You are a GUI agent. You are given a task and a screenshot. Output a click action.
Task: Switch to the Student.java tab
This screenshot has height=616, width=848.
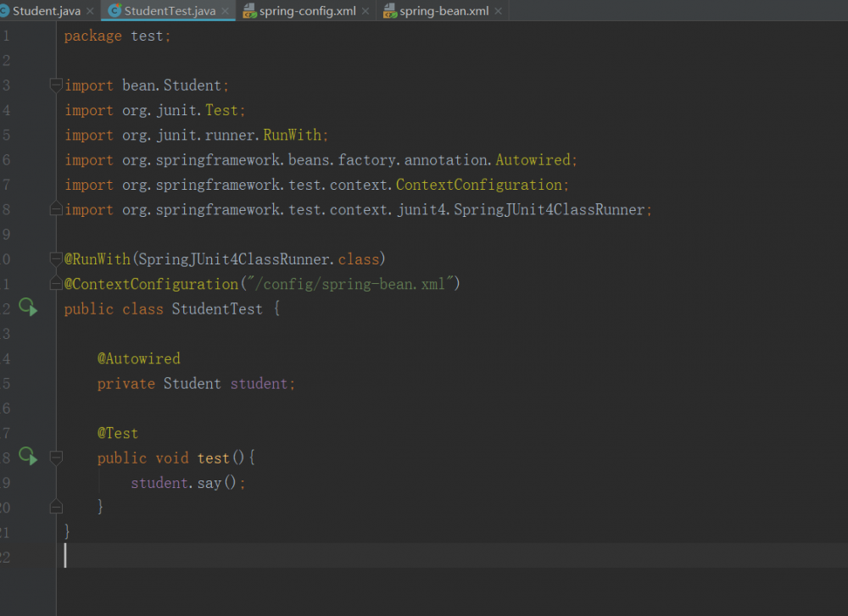pos(47,11)
